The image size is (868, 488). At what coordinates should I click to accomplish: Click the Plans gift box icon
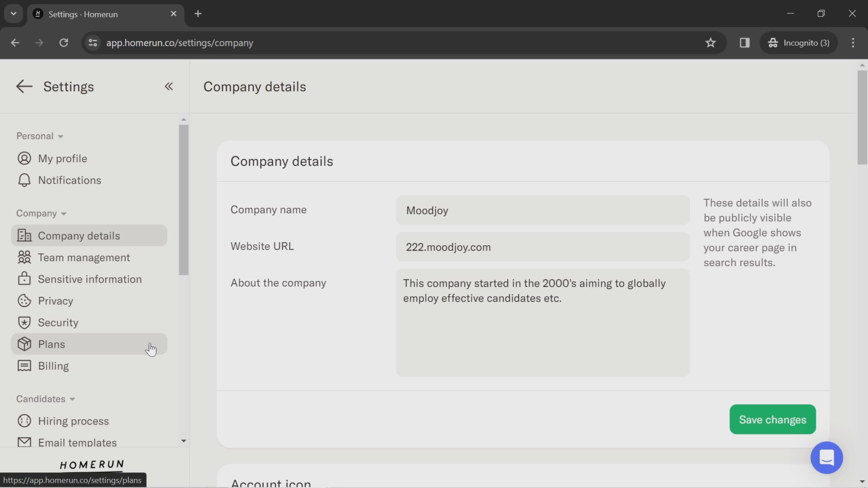click(x=24, y=344)
